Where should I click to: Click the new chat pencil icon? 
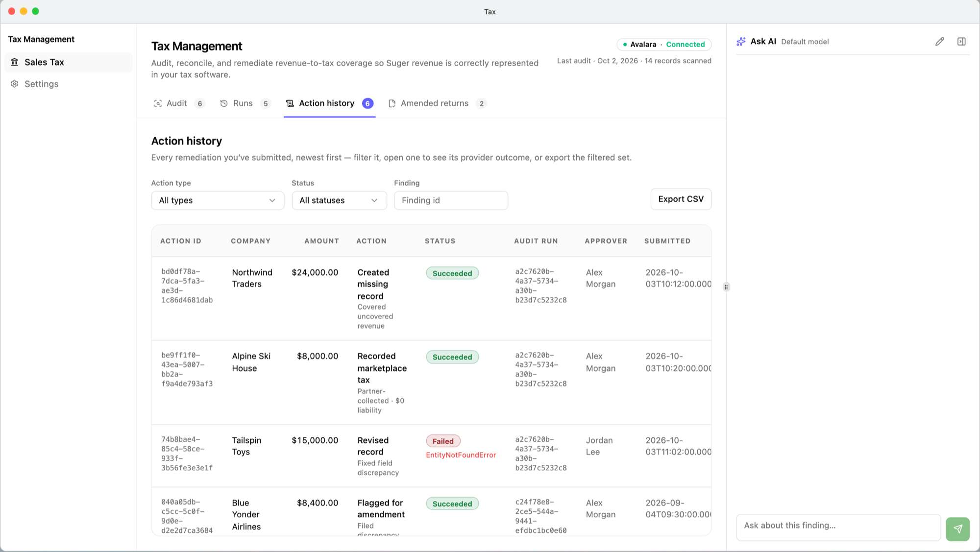click(x=939, y=42)
